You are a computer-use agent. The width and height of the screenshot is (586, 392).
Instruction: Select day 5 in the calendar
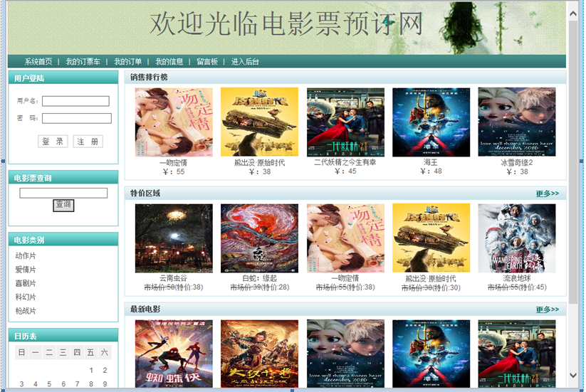point(49,384)
